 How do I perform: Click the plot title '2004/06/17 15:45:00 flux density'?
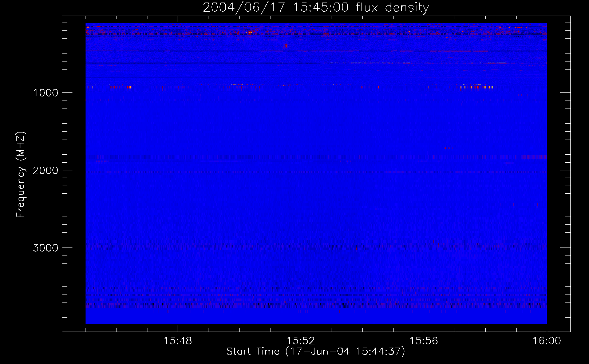click(x=316, y=8)
